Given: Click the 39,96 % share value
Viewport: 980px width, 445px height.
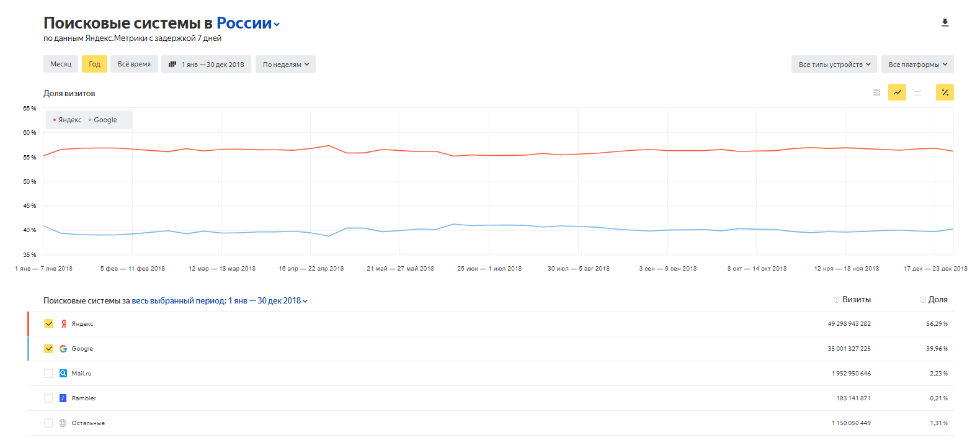Looking at the screenshot, I should click(937, 349).
